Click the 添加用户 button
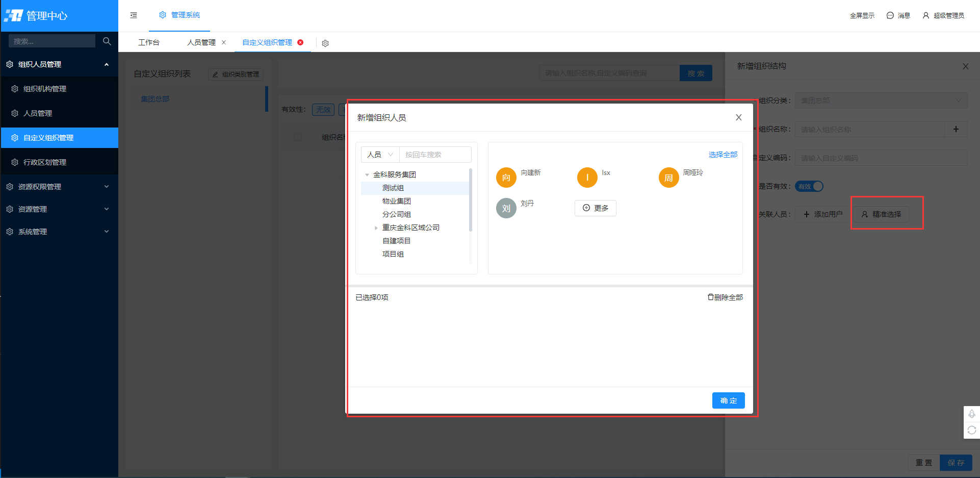The height and width of the screenshot is (478, 980). click(823, 214)
